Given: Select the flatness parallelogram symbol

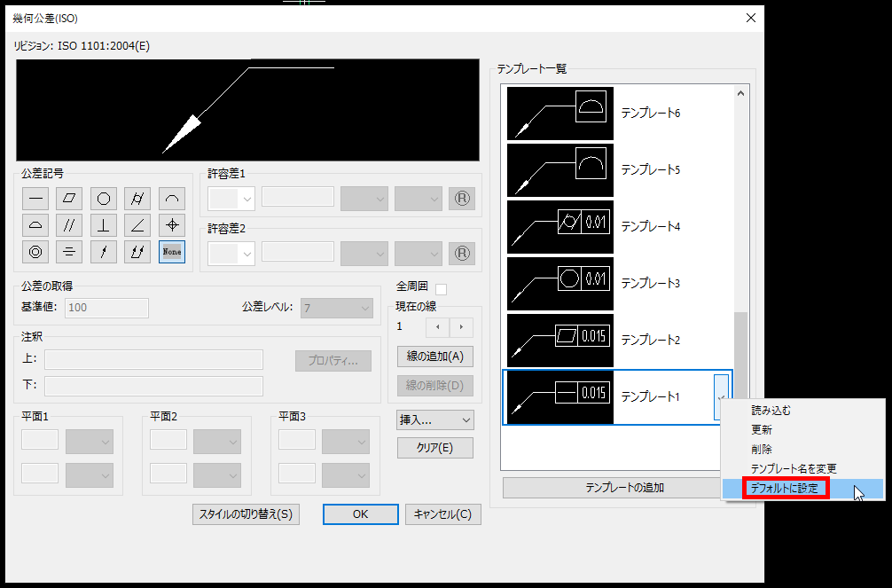Looking at the screenshot, I should click(x=70, y=199).
